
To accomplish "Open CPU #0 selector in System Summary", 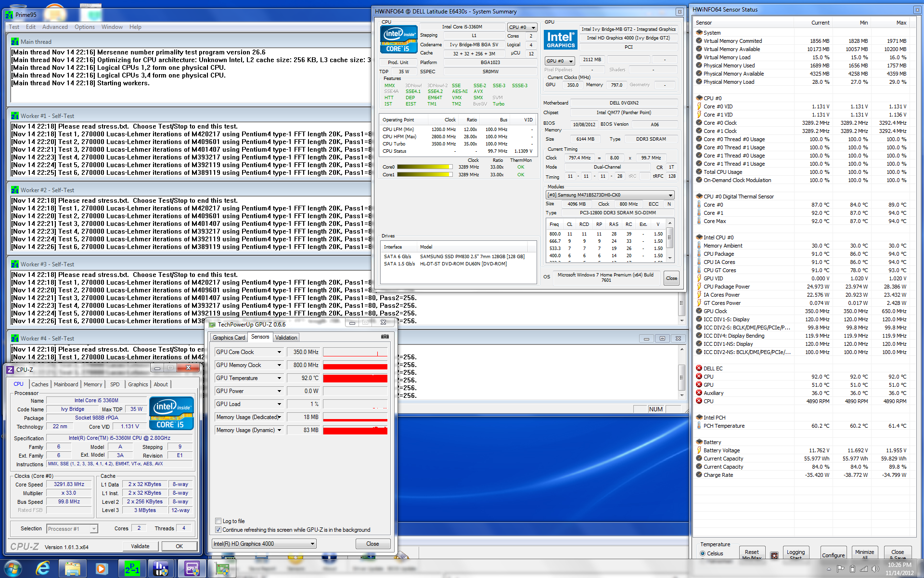I will [x=522, y=27].
